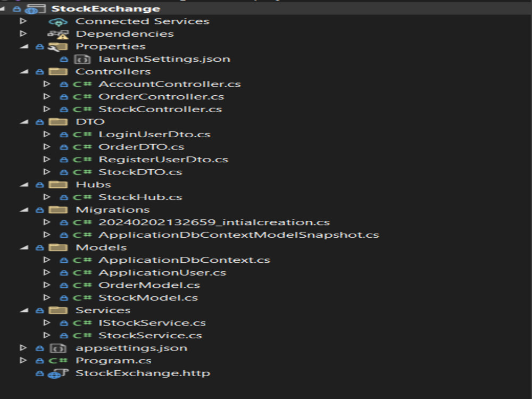The width and height of the screenshot is (532, 399).
Task: Collapse the Migrations folder
Action: [24, 210]
